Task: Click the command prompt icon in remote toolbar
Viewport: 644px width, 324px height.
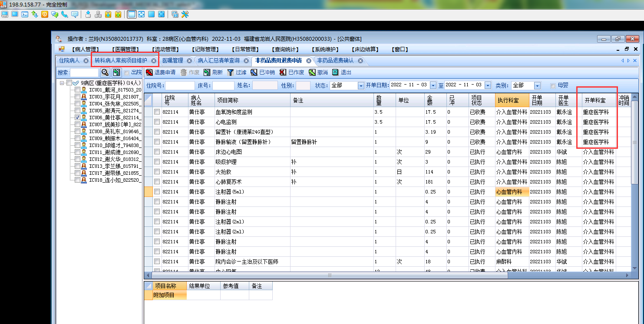Action: point(25,14)
